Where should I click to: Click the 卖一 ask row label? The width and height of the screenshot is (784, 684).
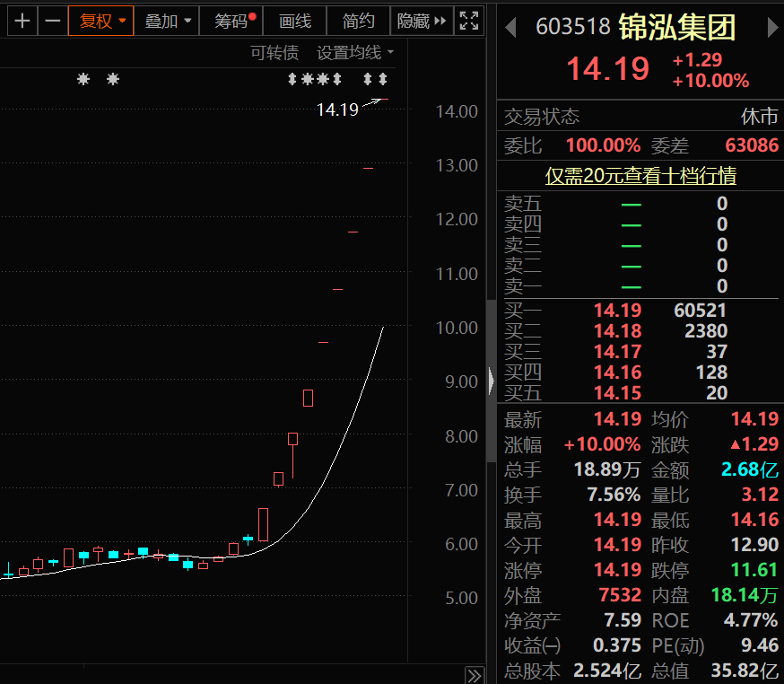pyautogui.click(x=522, y=285)
